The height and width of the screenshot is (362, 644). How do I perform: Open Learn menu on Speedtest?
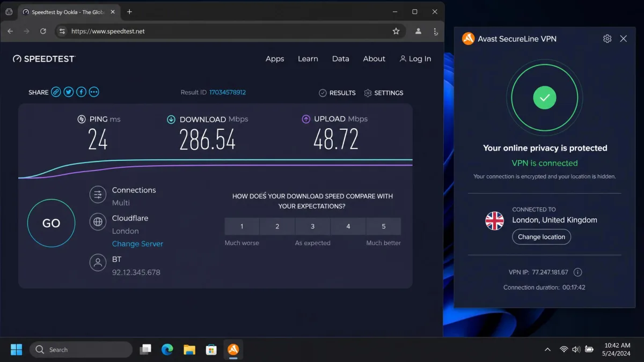(x=308, y=59)
